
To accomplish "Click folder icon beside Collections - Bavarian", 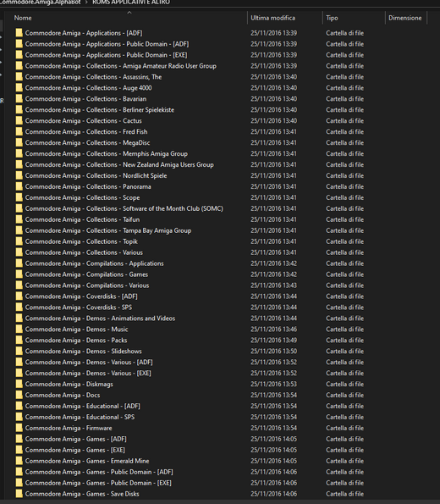I will pos(19,98).
